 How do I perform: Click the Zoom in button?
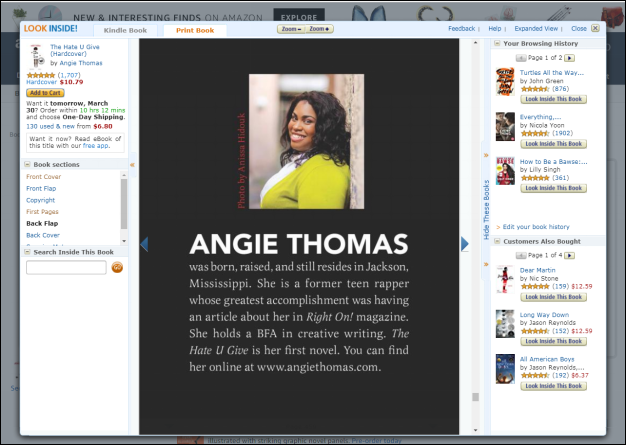(x=319, y=29)
